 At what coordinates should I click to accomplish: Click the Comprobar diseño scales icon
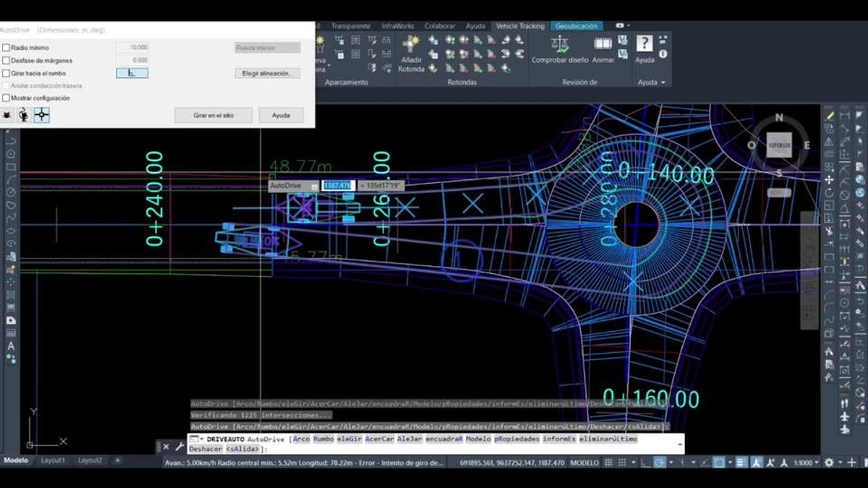pos(560,43)
